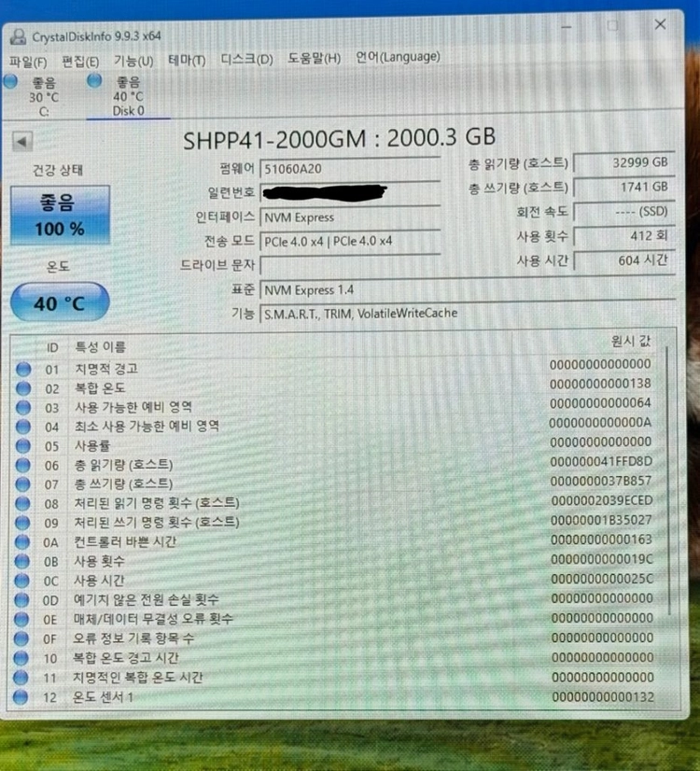
Task: Select the raw value 0000000000163
Action: [x=601, y=540]
